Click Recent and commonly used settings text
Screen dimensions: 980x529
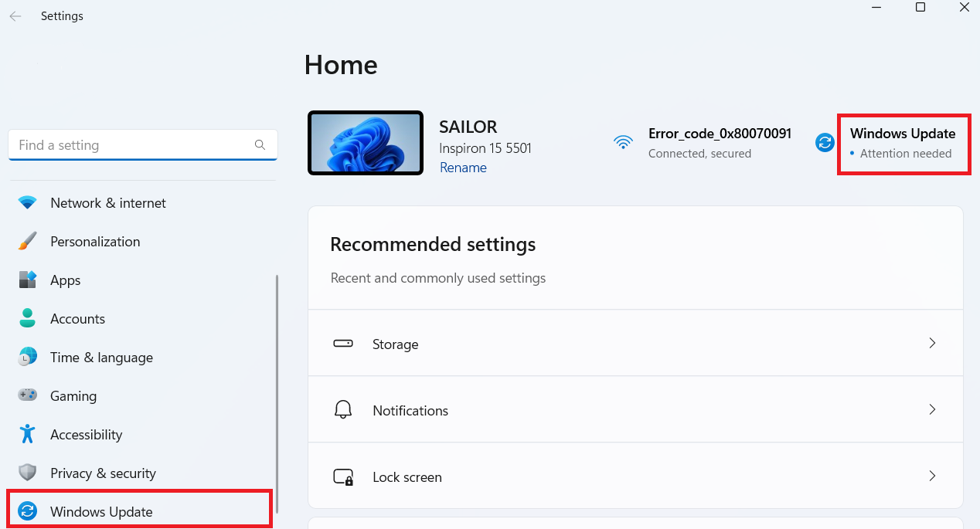(x=438, y=278)
